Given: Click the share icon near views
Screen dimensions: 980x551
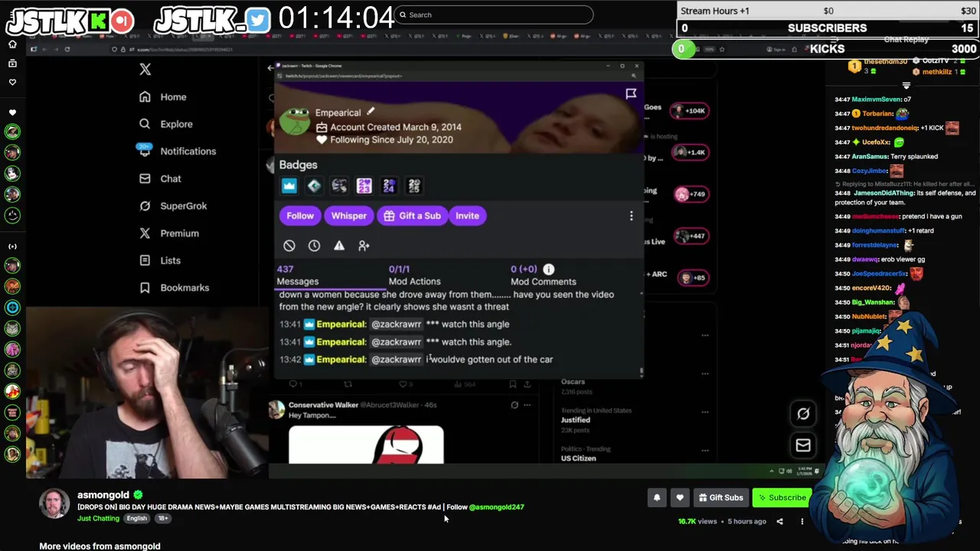Looking at the screenshot, I should pyautogui.click(x=779, y=522).
